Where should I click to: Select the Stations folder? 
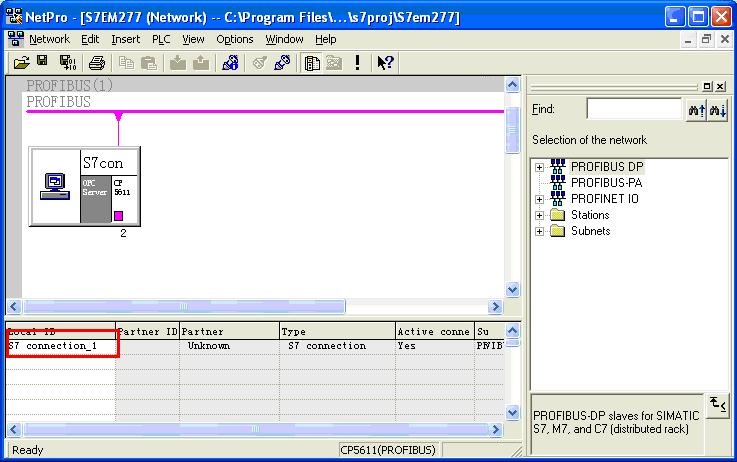click(590, 215)
